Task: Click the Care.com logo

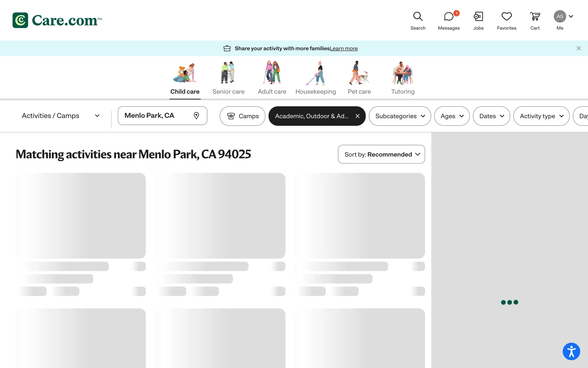Action: click(x=57, y=20)
